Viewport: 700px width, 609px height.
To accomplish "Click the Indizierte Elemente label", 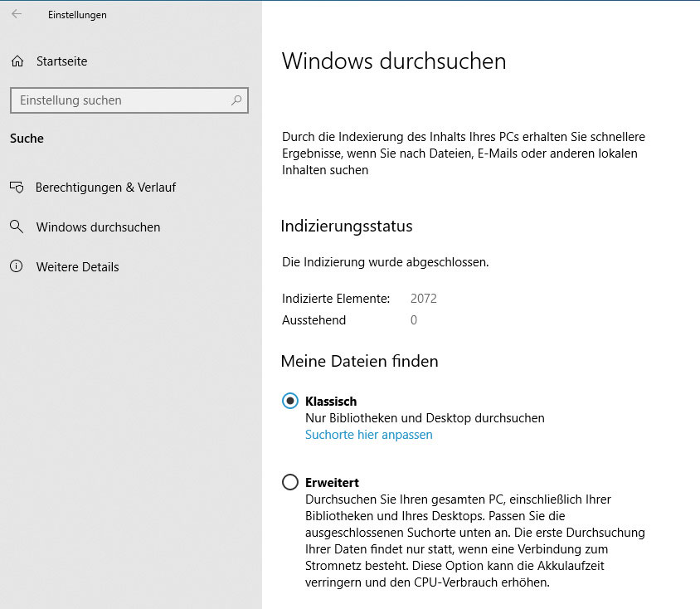I will tap(336, 298).
